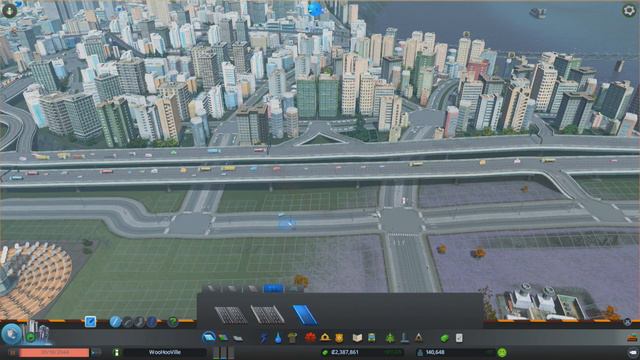The height and width of the screenshot is (360, 640).
Task: Choose the first highway road thumbnail
Action: (x=231, y=315)
